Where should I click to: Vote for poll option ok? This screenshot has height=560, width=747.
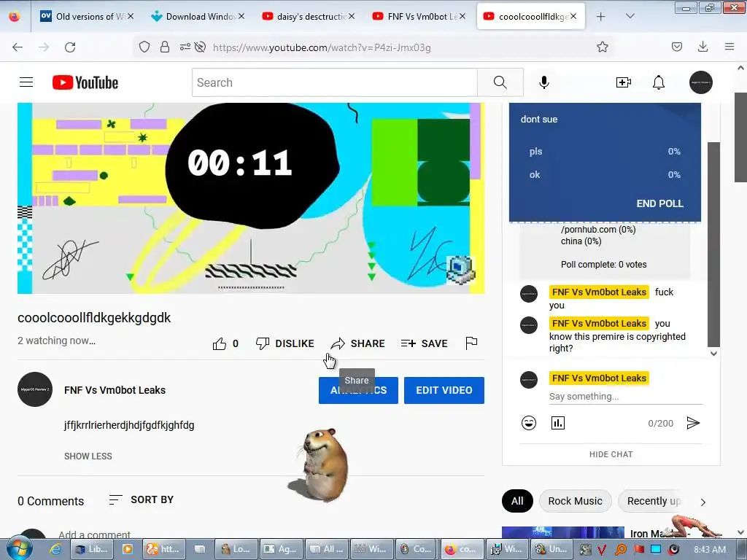pyautogui.click(x=605, y=175)
